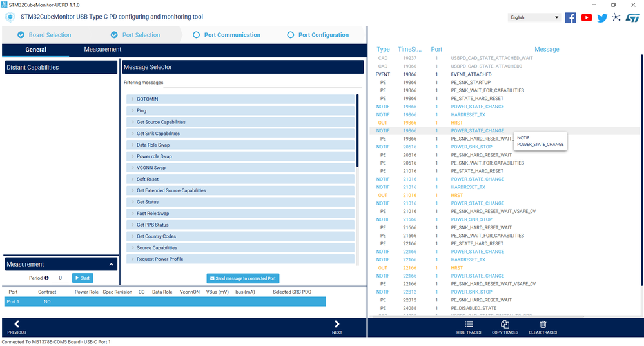Switch to the Measurement tab
The image size is (644, 346).
pyautogui.click(x=102, y=49)
